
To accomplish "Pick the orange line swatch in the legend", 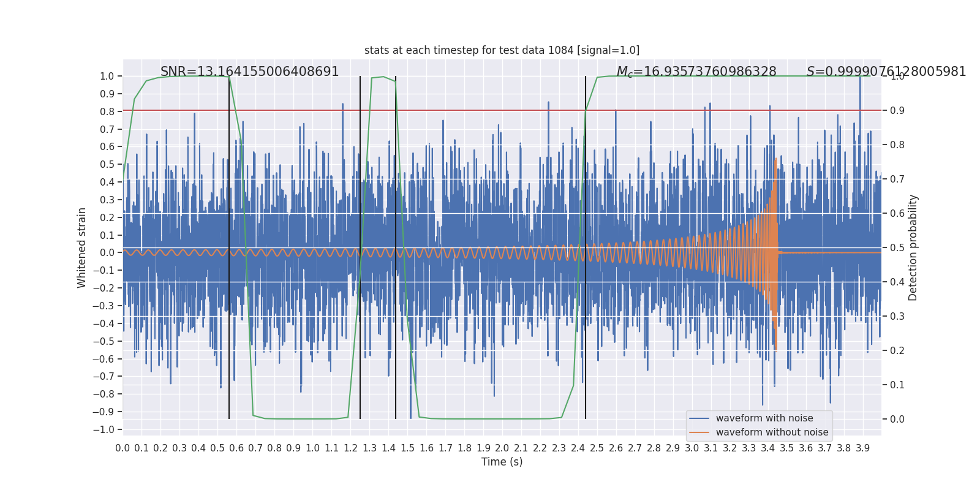I will point(699,432).
